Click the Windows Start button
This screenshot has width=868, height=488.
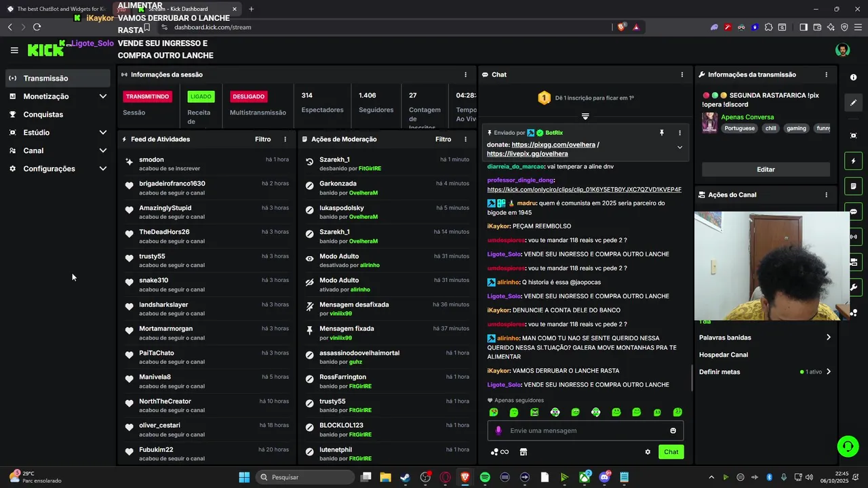point(244,477)
